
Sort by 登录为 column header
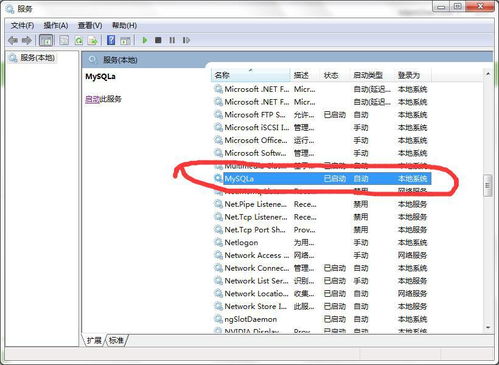pos(413,75)
